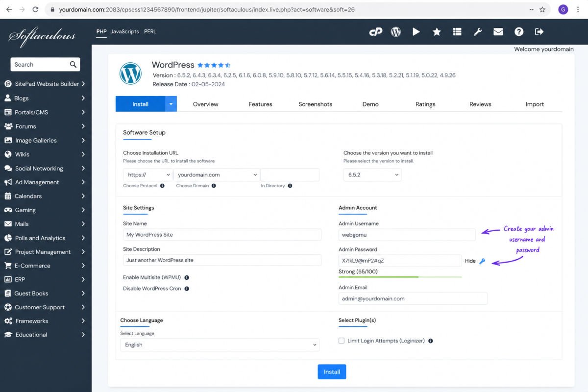Click the Admin Email field
This screenshot has height=392, width=588.
413,298
